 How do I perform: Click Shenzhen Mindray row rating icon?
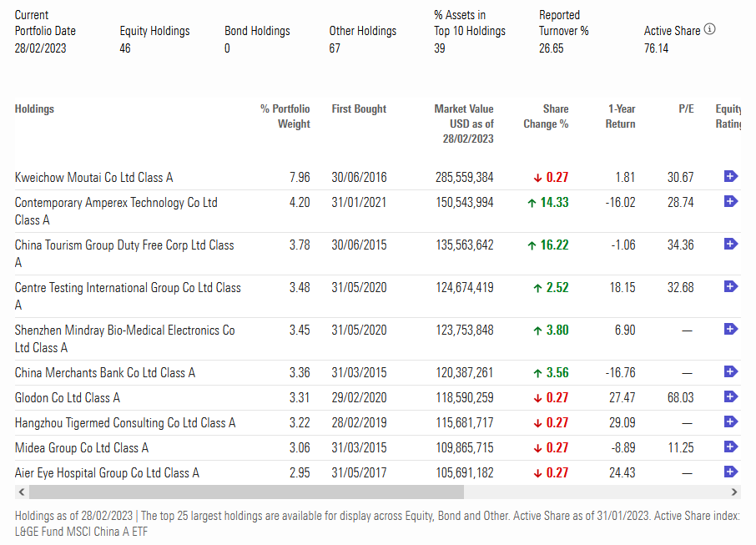[x=730, y=329]
